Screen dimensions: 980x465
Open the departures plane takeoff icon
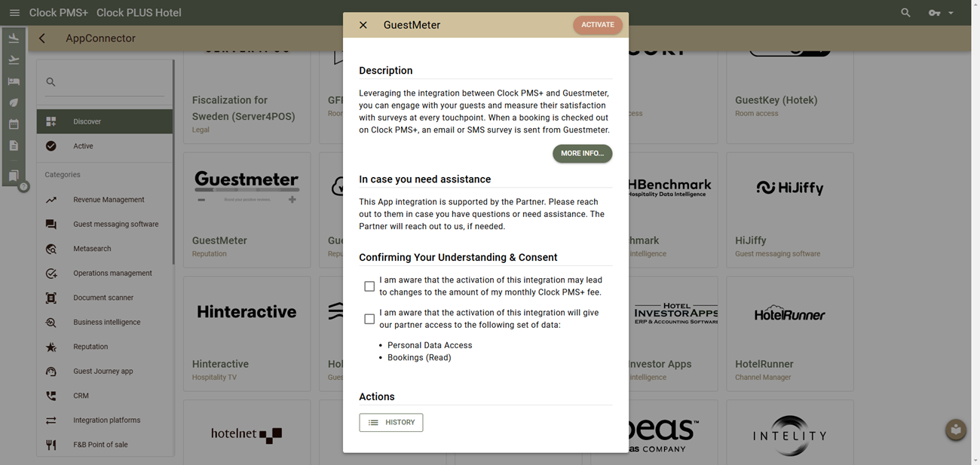14,60
